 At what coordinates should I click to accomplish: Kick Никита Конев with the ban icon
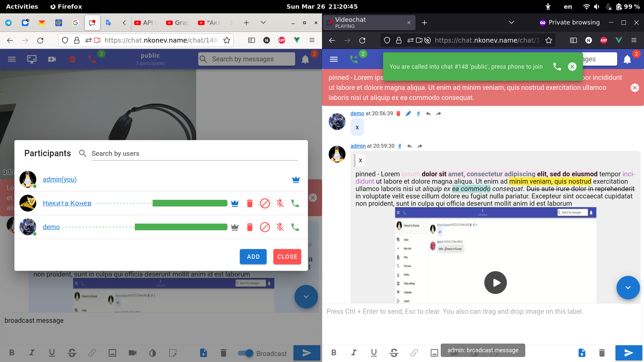point(265,203)
